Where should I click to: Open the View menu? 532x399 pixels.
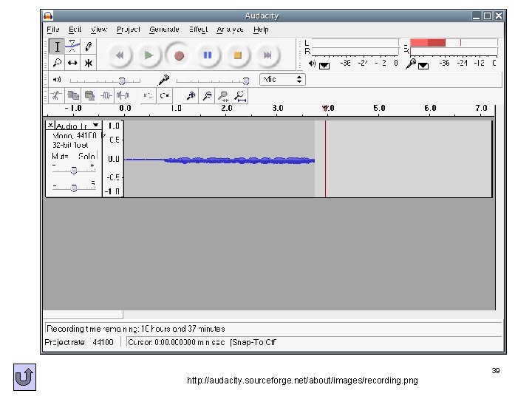tap(99, 30)
